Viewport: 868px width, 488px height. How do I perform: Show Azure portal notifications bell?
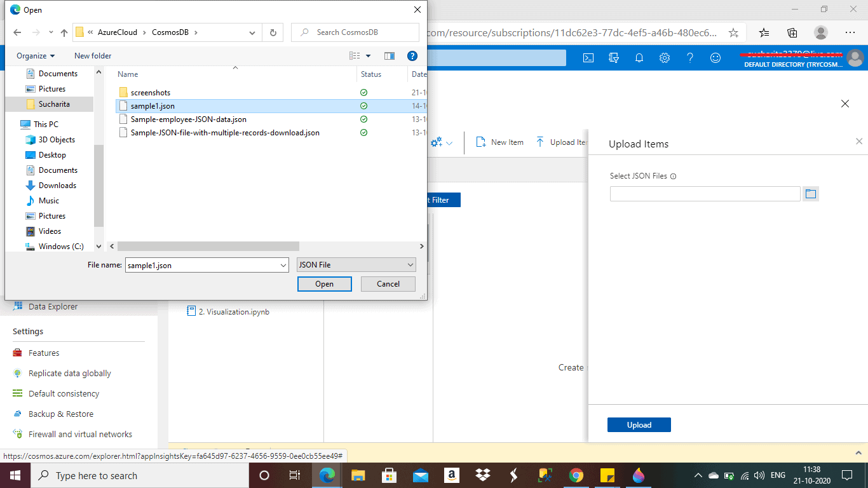click(639, 58)
